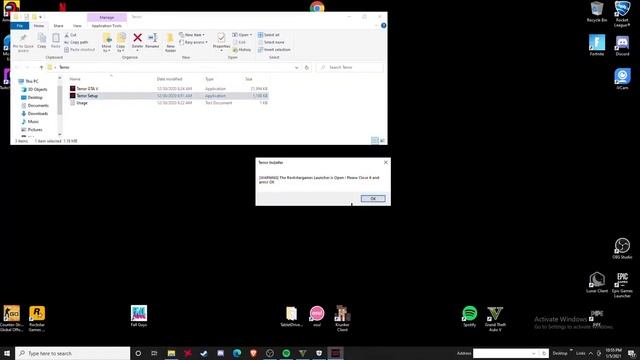Click the Windows taskbar search box
This screenshot has width=640, height=360.
(73, 353)
